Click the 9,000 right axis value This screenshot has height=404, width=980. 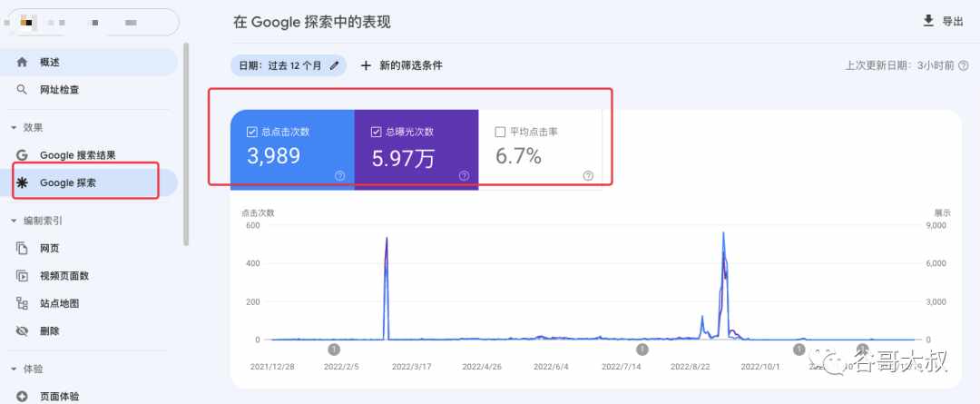pyautogui.click(x=936, y=226)
